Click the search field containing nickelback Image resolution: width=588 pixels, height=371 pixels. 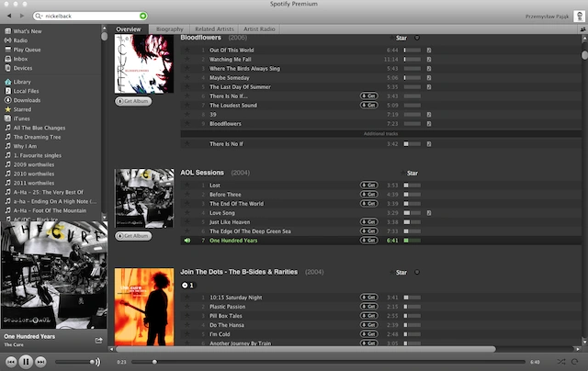[92, 16]
